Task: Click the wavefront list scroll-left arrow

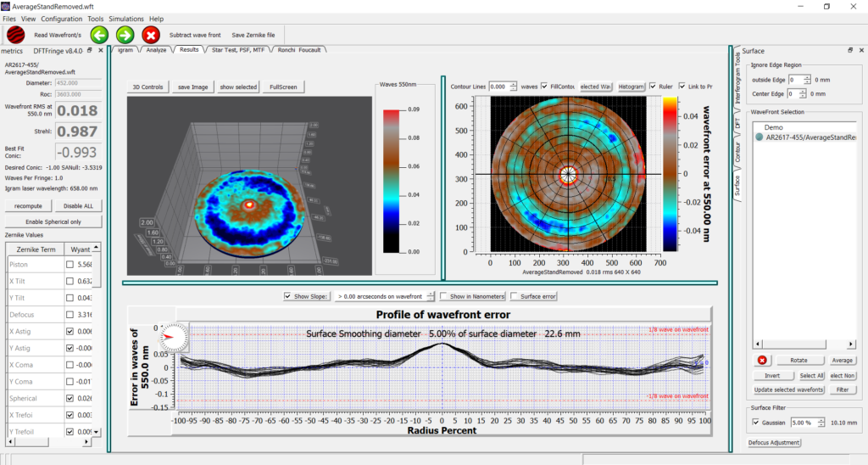Action: coord(758,345)
